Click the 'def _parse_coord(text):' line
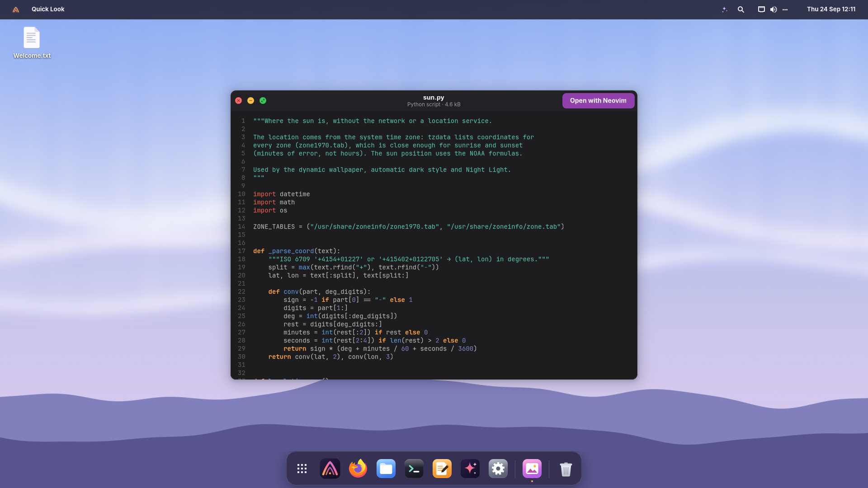Viewport: 868px width, 488px height. tap(297, 251)
